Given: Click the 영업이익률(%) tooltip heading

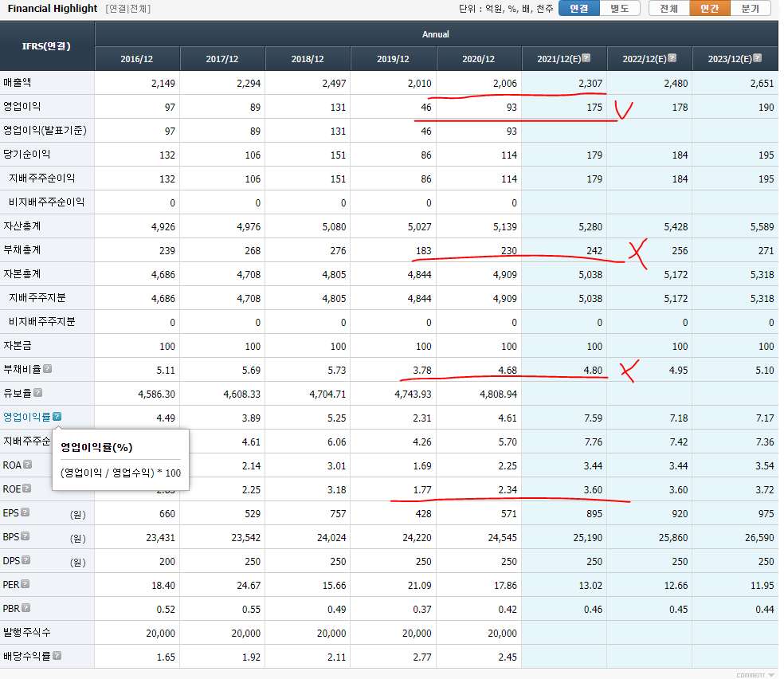Looking at the screenshot, I should [96, 448].
